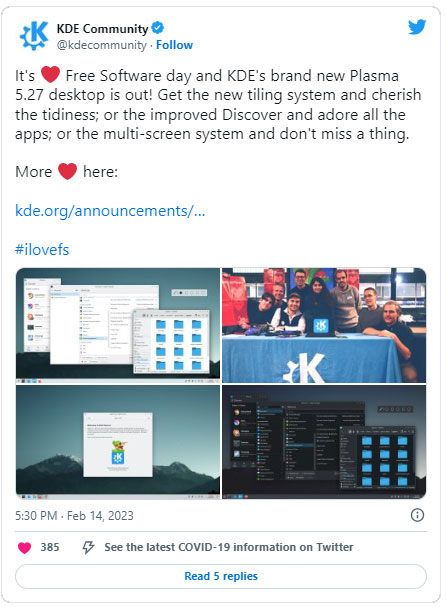Screen dimensions: 446x608
Task: Click the 385 likes count
Action: (x=50, y=548)
